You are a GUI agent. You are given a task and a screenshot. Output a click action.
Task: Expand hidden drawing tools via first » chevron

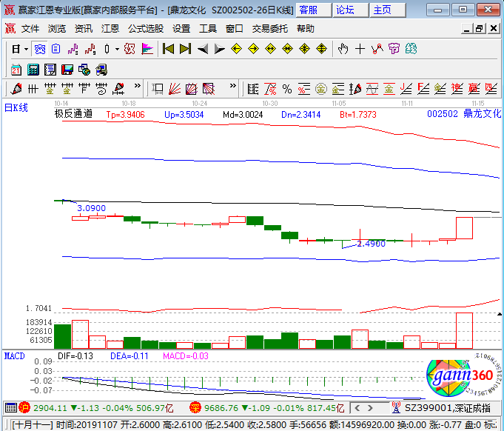[x=138, y=86]
